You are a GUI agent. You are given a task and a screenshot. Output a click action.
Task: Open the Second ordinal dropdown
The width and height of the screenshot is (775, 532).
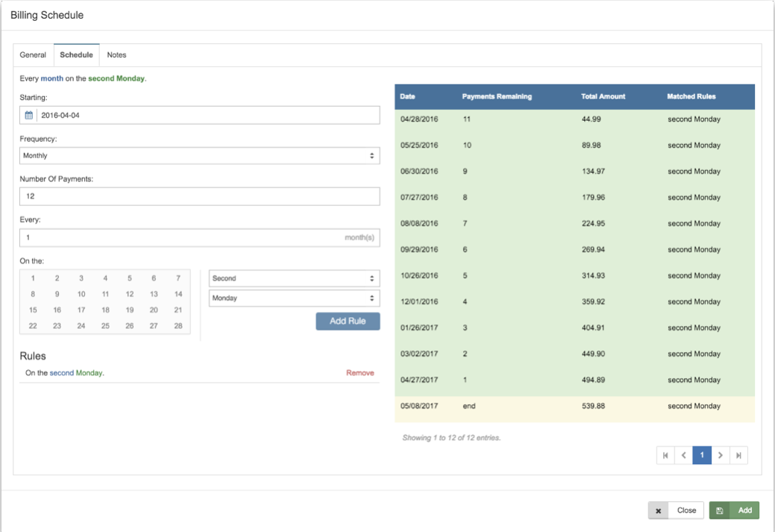[294, 278]
